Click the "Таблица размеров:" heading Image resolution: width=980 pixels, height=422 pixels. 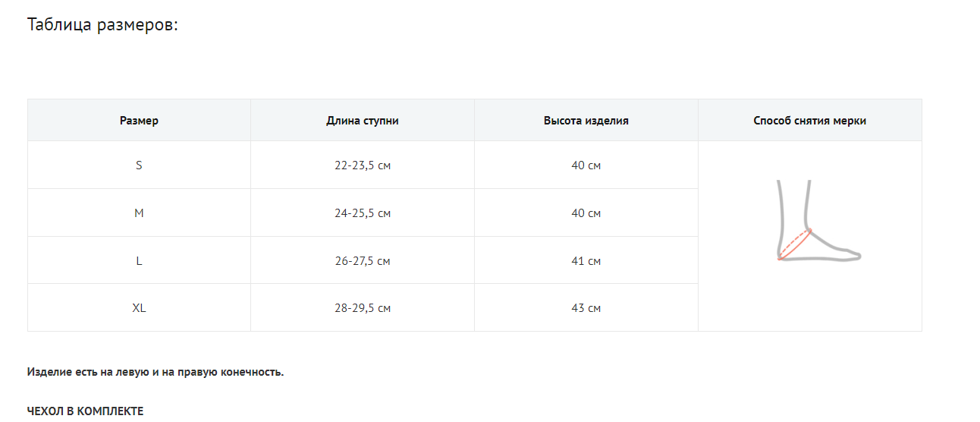102,24
